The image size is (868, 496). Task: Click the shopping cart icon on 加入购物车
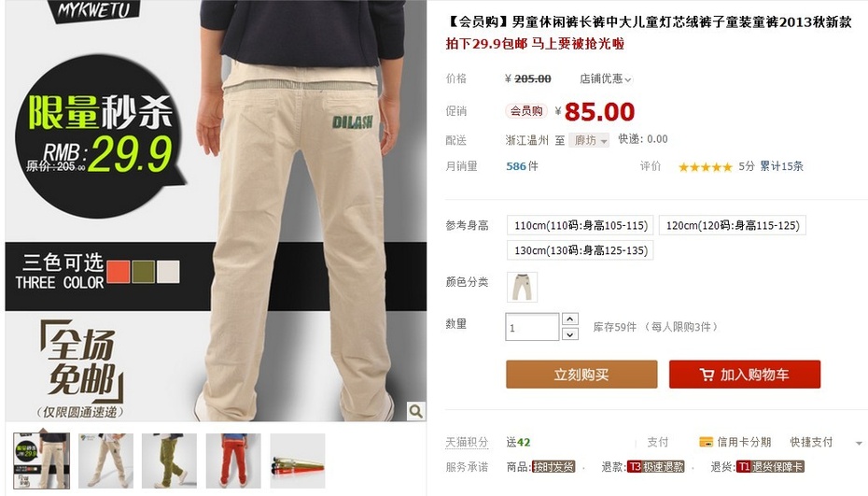[x=707, y=375]
